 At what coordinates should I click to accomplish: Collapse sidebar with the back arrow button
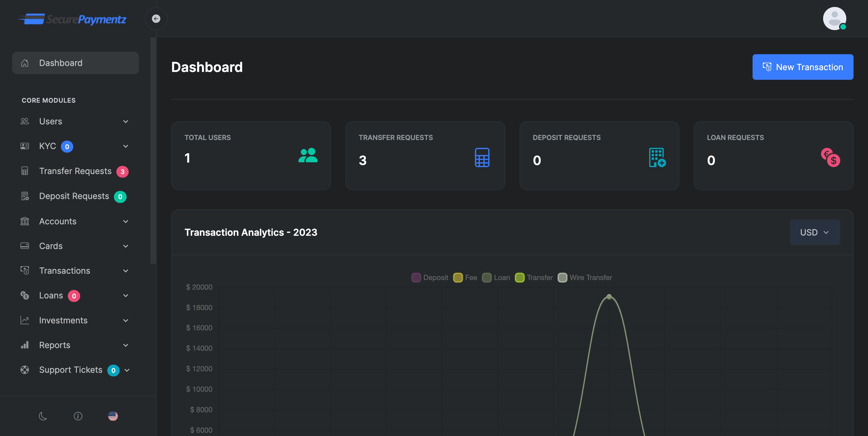pos(156,18)
